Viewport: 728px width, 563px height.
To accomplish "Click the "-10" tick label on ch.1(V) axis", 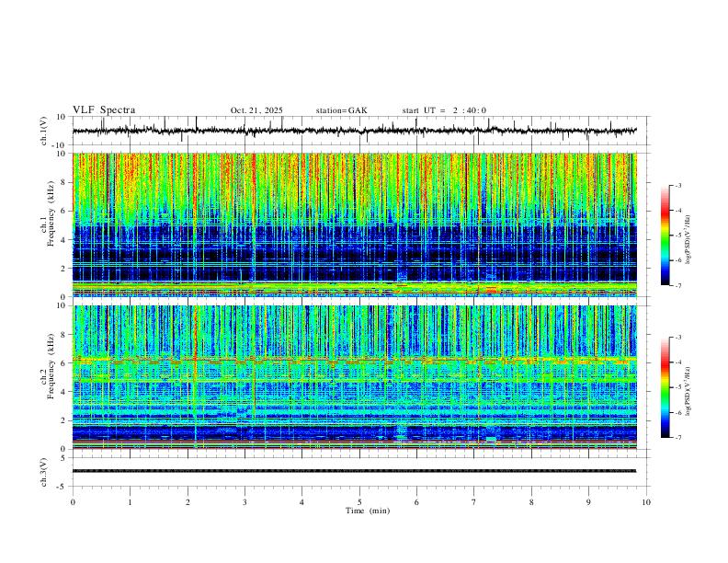I will pos(60,145).
